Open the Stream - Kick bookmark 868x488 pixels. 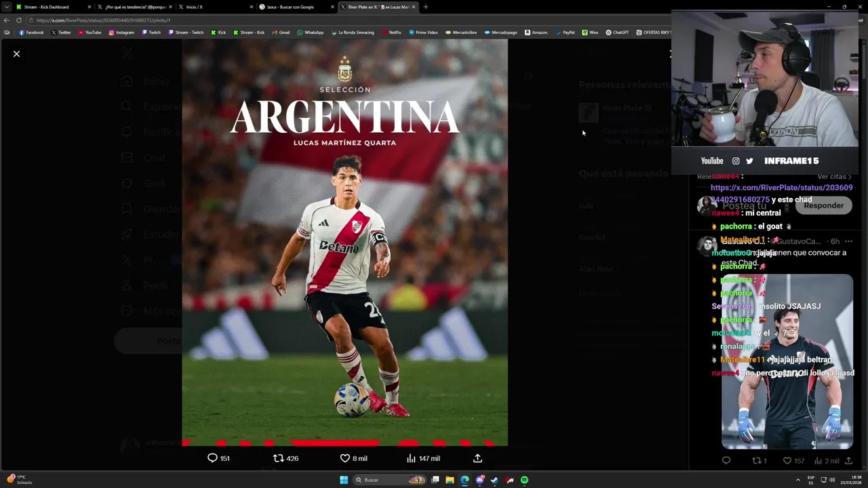pos(249,33)
